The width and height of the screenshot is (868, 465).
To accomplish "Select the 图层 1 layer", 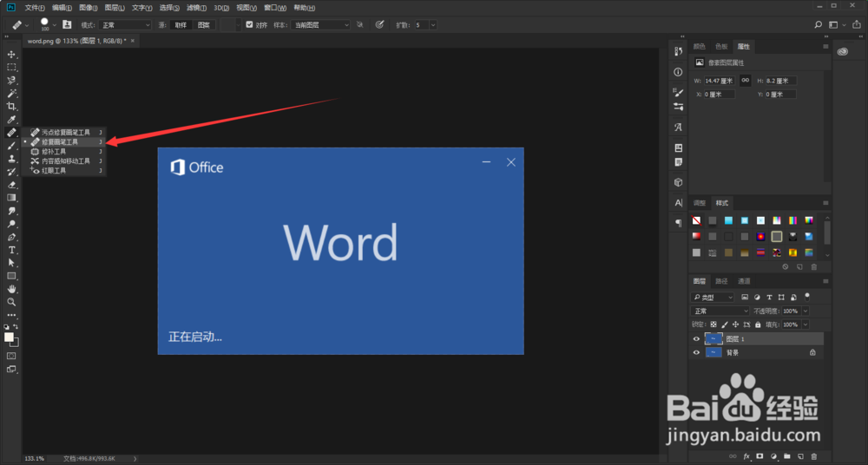I will click(756, 339).
